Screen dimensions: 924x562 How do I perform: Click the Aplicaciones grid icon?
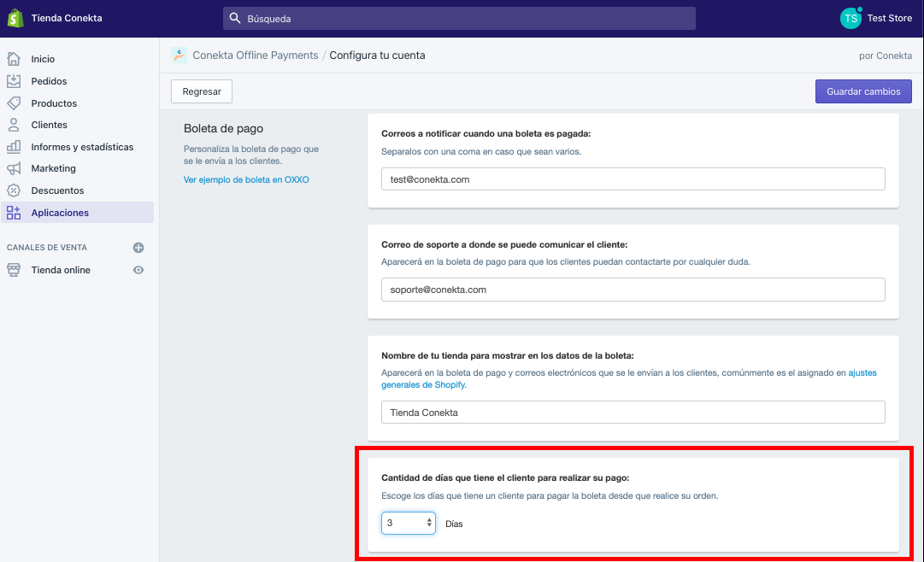click(14, 213)
